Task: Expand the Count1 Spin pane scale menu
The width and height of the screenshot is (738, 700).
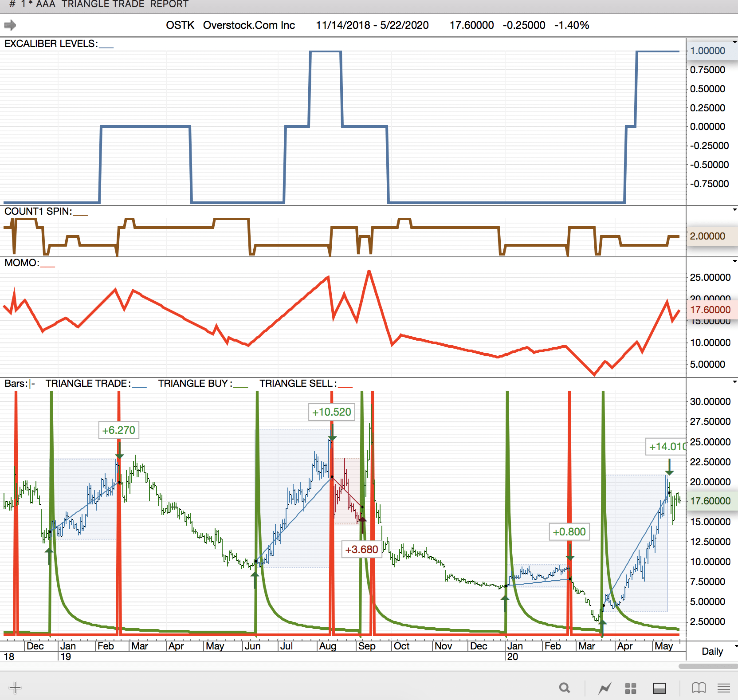Action: [734, 209]
